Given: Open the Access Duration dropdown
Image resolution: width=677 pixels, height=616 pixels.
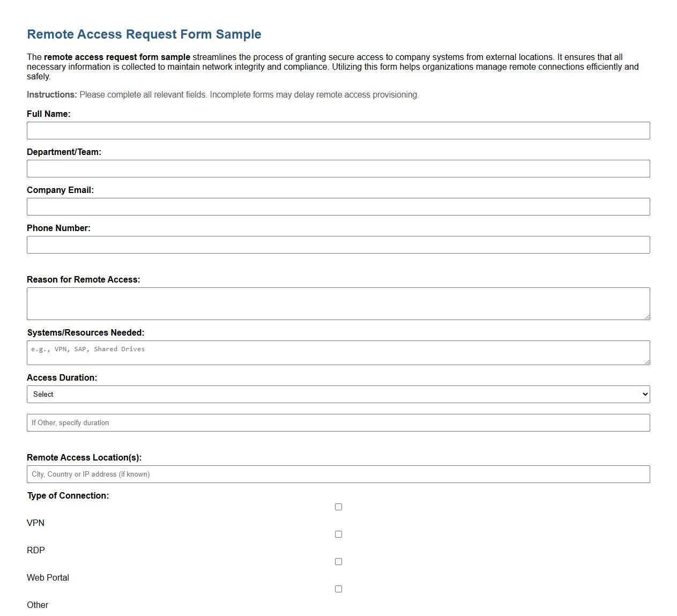Looking at the screenshot, I should click(x=338, y=394).
